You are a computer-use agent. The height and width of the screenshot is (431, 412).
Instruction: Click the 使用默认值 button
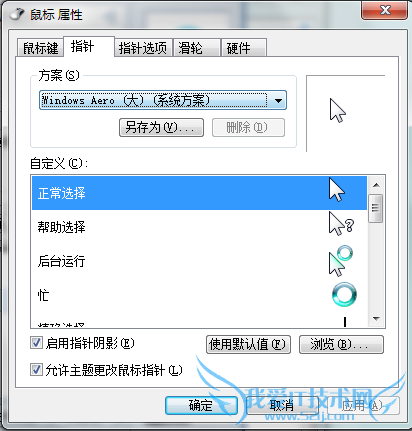point(248,344)
